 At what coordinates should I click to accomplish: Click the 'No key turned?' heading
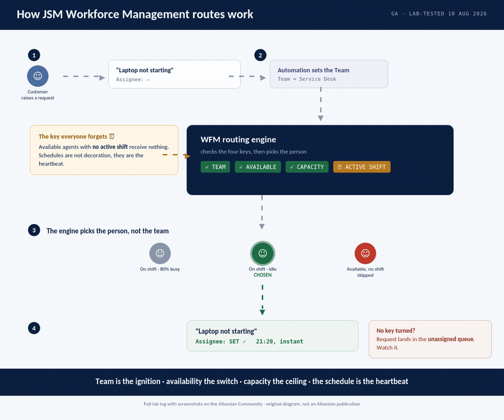coord(396,330)
